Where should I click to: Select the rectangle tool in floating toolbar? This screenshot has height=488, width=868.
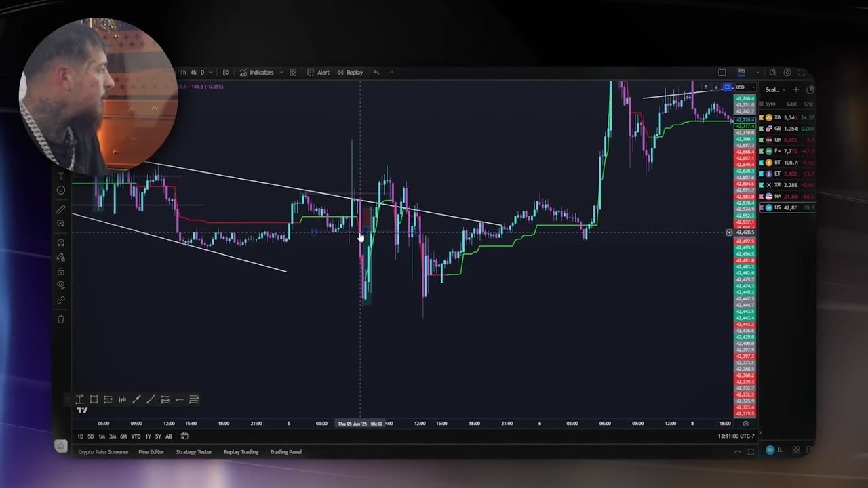click(x=94, y=399)
